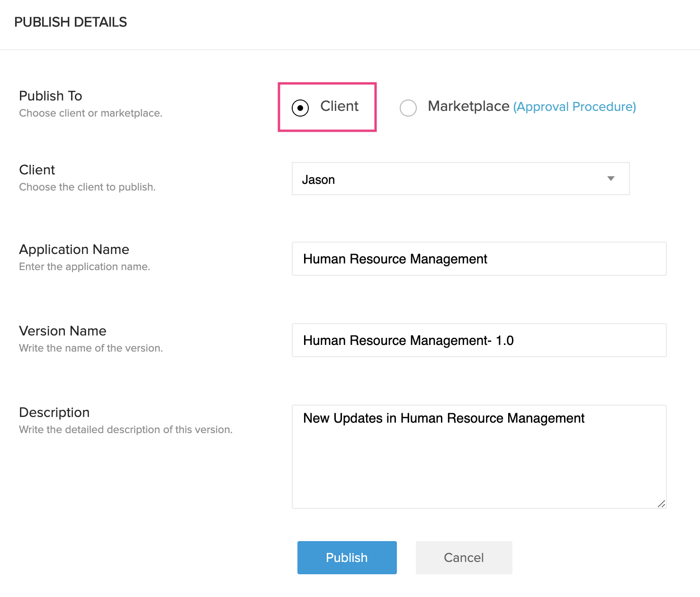Click the Client radio label text
700x597 pixels.
339,106
